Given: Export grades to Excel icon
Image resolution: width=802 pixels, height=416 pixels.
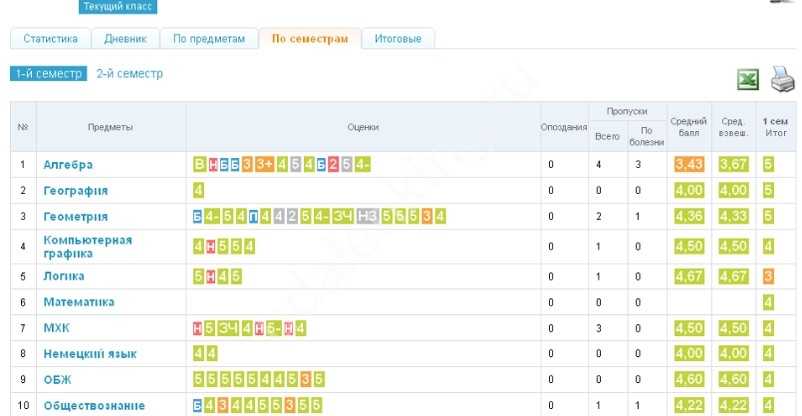Looking at the screenshot, I should pyautogui.click(x=748, y=81).
